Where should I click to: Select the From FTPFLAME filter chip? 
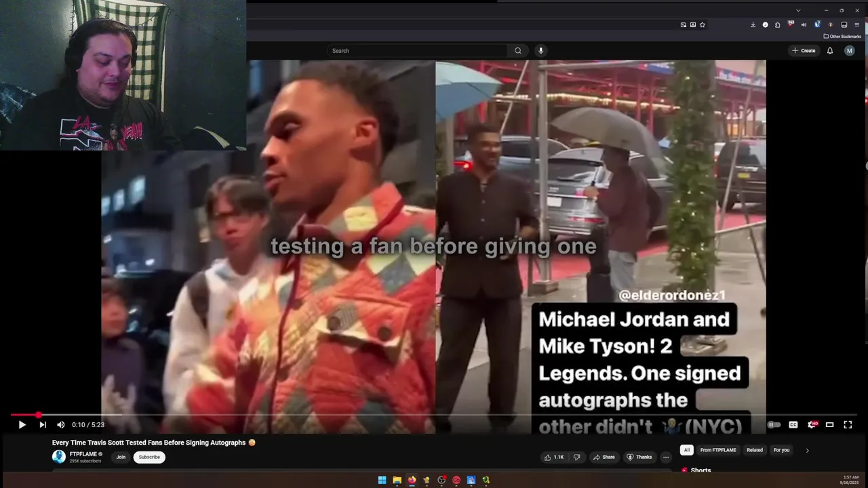(x=718, y=450)
